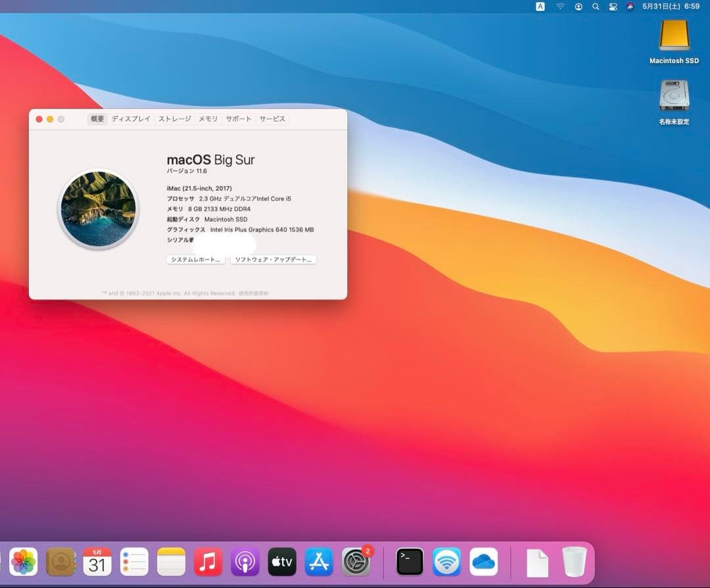Open the ストレージ tab in About This Mac
This screenshot has height=588, width=710.
point(175,119)
